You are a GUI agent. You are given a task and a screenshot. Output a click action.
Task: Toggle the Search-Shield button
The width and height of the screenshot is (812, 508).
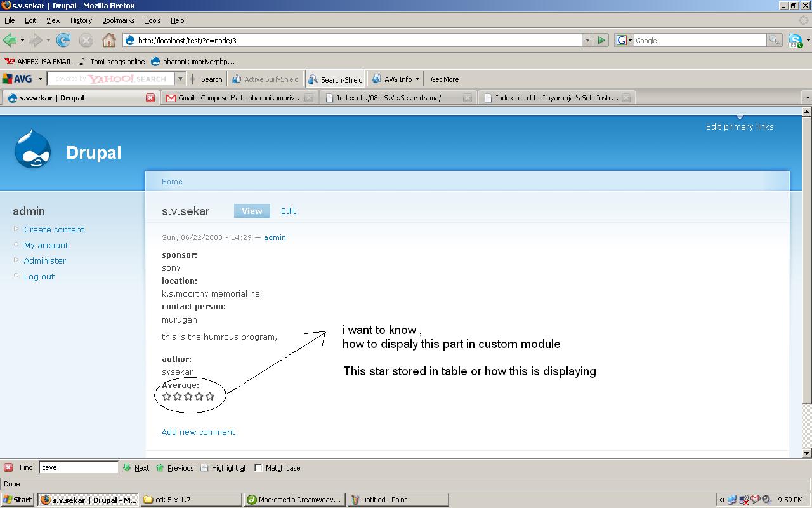[335, 79]
